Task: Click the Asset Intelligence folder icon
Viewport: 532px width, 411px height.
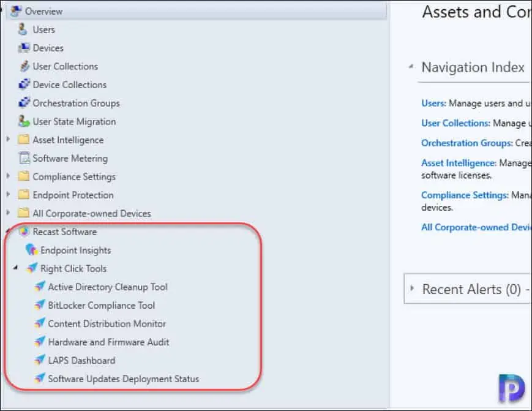Action: 23,140
